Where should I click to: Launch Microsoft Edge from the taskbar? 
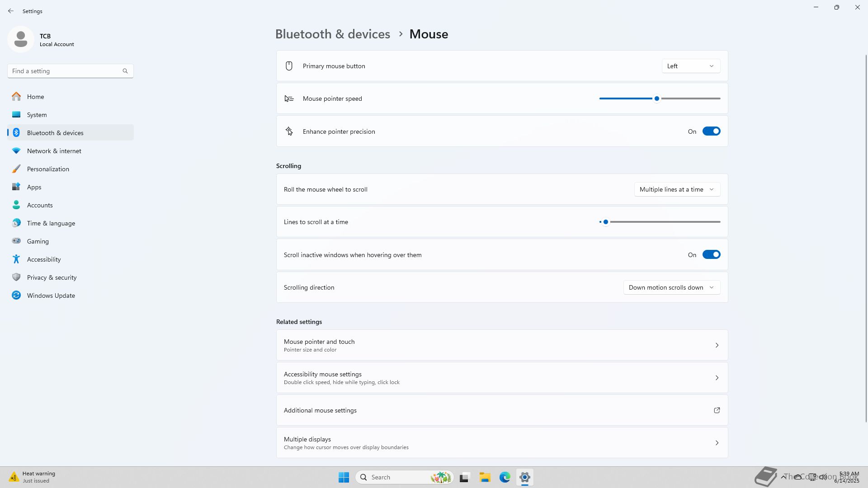coord(505,477)
